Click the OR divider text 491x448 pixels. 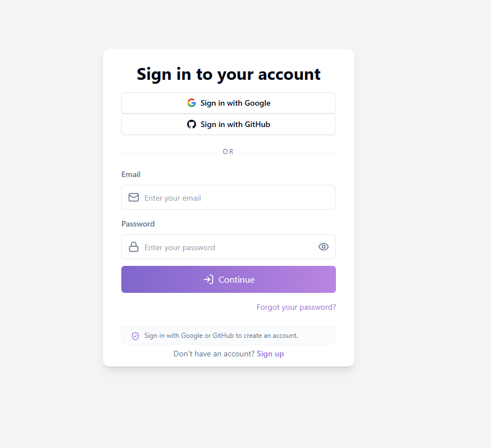228,151
